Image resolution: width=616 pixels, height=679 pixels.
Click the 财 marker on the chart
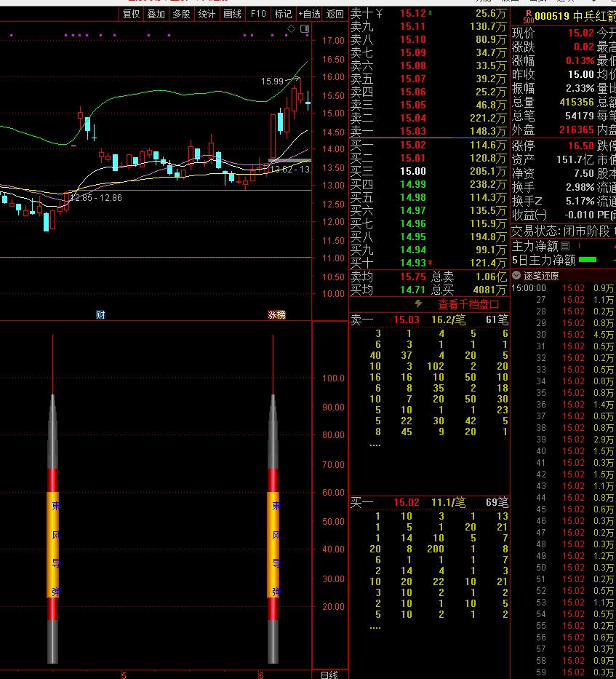click(100, 315)
